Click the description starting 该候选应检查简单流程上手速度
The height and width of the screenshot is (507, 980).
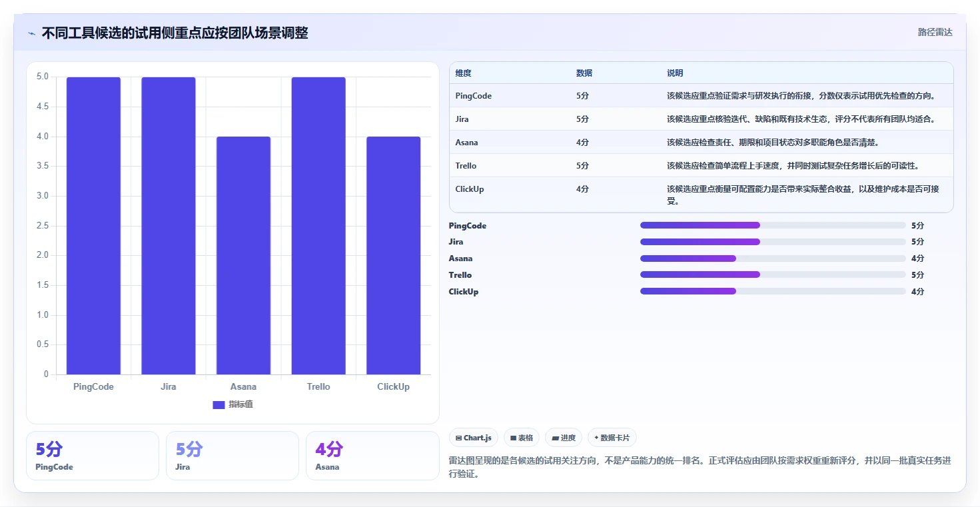(x=793, y=166)
